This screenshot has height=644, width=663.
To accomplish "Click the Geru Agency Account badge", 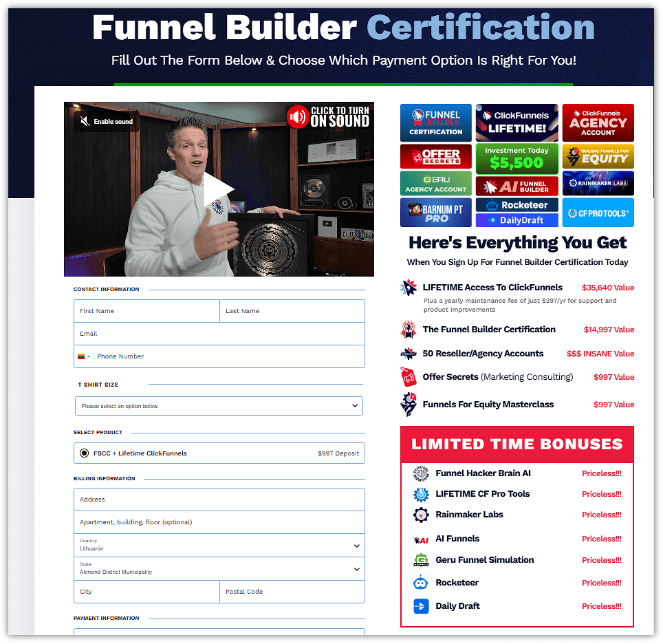I will click(x=435, y=183).
